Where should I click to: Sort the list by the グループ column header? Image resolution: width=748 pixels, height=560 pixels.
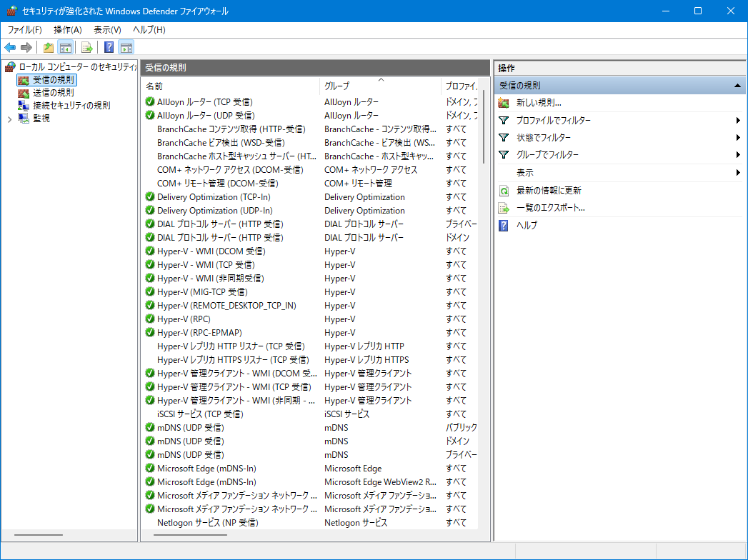(380, 86)
